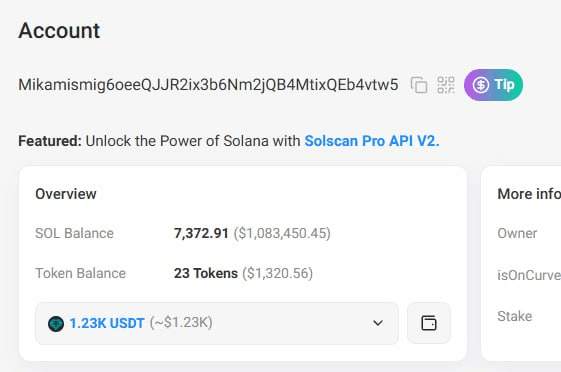Viewport: 561px width, 372px height.
Task: Show the QR code for this address
Action: [x=446, y=85]
